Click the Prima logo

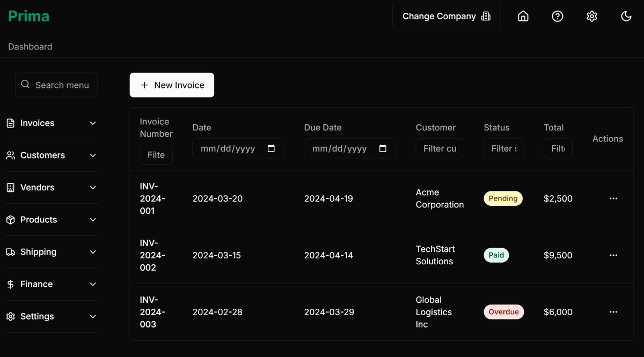point(29,16)
